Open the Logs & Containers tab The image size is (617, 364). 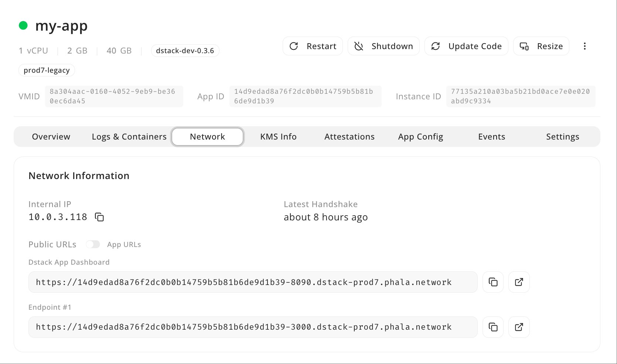click(129, 137)
